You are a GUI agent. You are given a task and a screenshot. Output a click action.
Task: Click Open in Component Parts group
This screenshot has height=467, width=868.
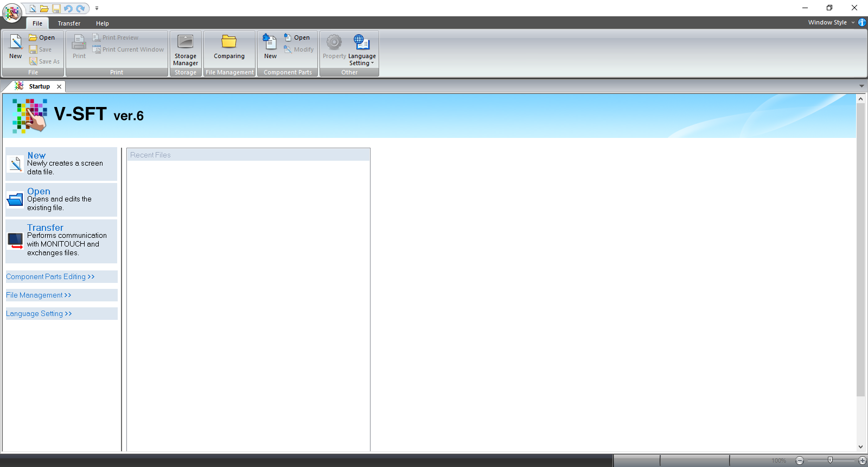point(297,37)
